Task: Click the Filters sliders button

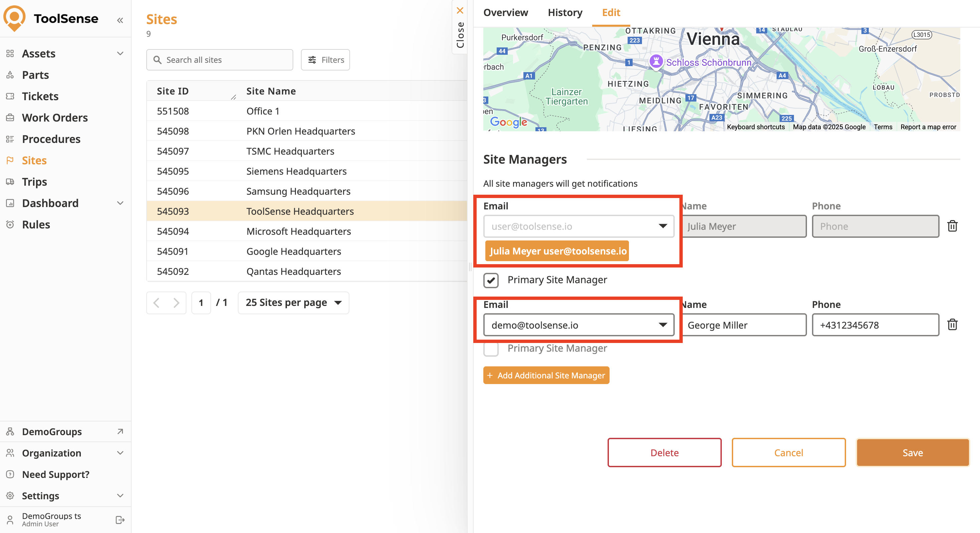Action: pos(325,60)
